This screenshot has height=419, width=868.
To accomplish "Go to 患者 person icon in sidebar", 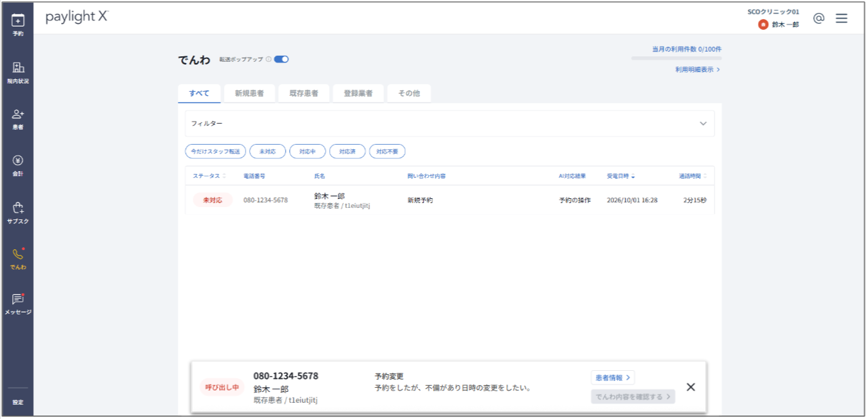I will (18, 114).
